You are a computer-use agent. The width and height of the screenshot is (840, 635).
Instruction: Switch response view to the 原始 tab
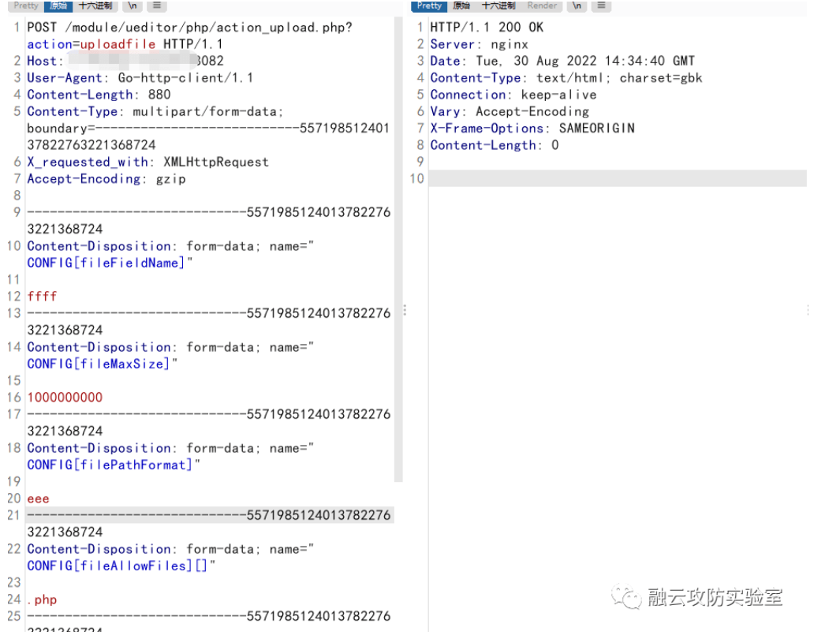coord(461,6)
